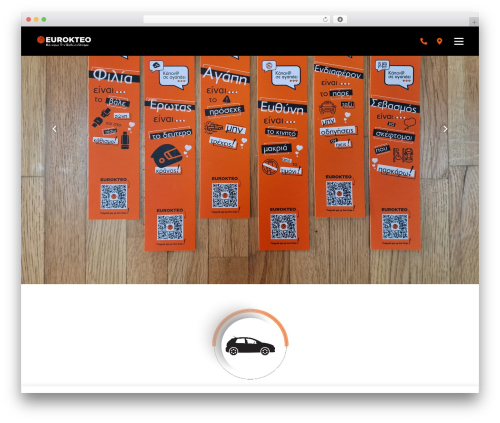This screenshot has height=423, width=500.
Task: Click the orange banner slide image
Action: pyautogui.click(x=250, y=170)
